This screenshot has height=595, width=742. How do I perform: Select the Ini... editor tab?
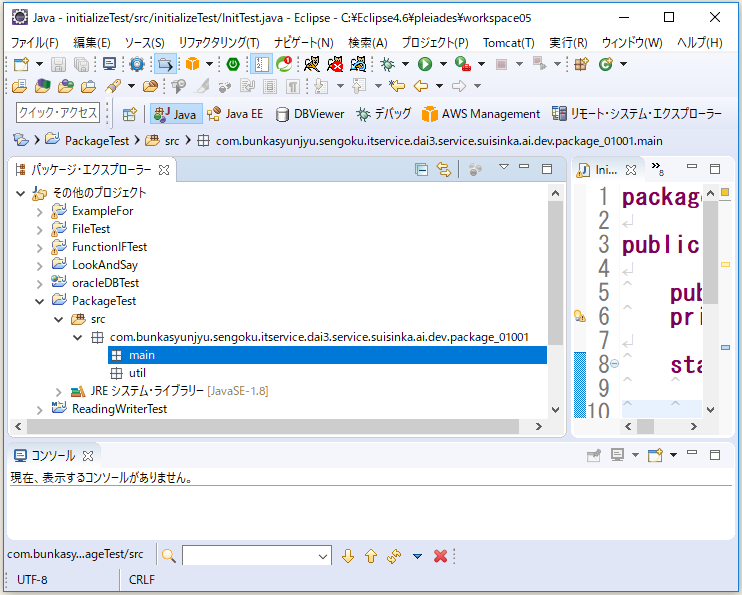click(606, 170)
